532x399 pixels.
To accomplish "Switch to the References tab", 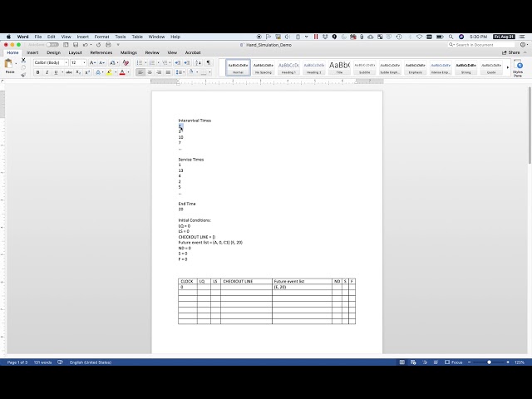I will 101,52.
